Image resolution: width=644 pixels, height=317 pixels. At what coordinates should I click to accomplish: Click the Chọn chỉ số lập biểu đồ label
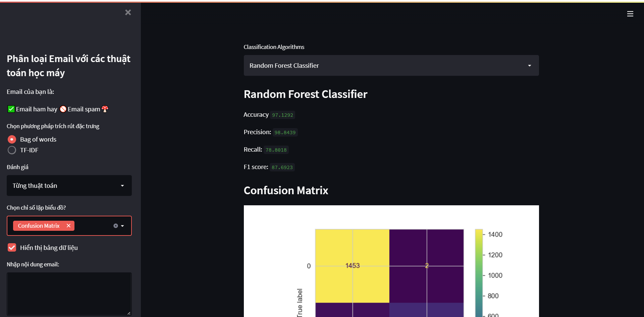(x=36, y=208)
